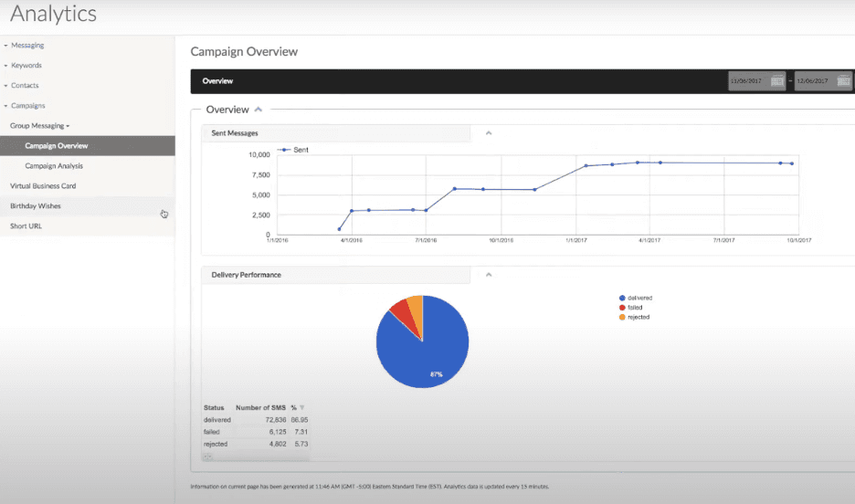
Task: Open Campaign Analysis in sidebar
Action: [54, 166]
